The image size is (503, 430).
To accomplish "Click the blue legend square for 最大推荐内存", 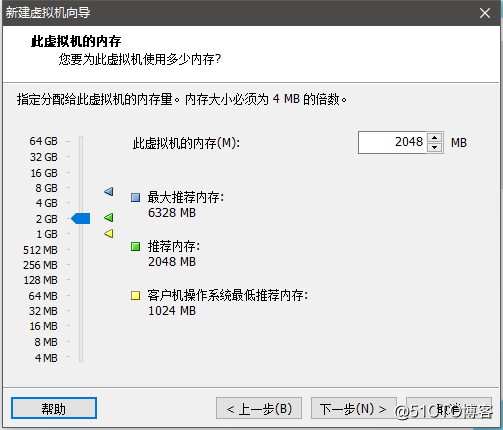I will 135,197.
